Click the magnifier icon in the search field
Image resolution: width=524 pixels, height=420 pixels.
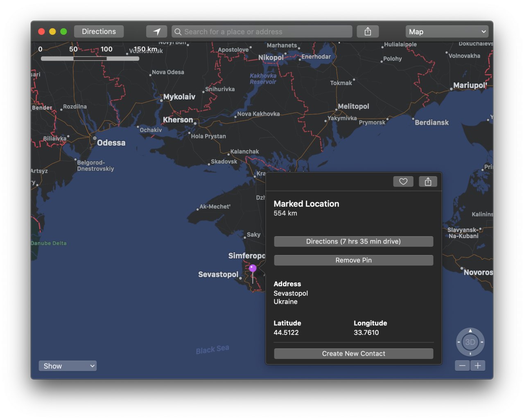[178, 32]
